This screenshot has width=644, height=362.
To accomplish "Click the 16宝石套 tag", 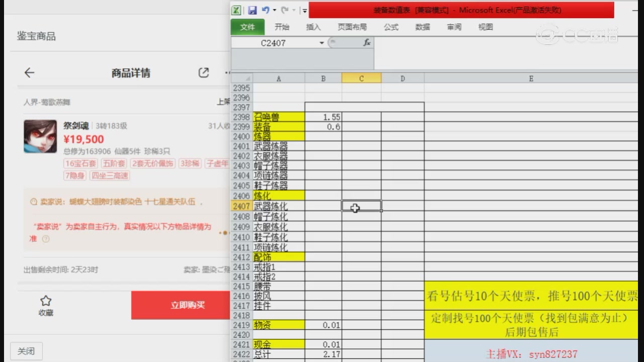I will point(80,163).
